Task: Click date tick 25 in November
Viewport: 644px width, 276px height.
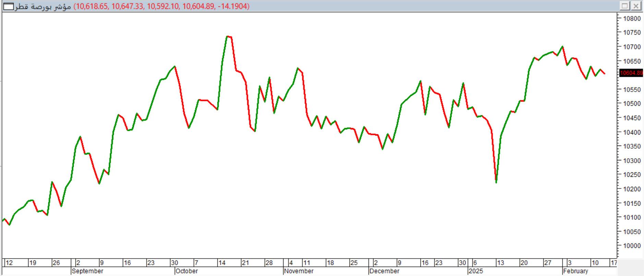Action: click(354, 263)
